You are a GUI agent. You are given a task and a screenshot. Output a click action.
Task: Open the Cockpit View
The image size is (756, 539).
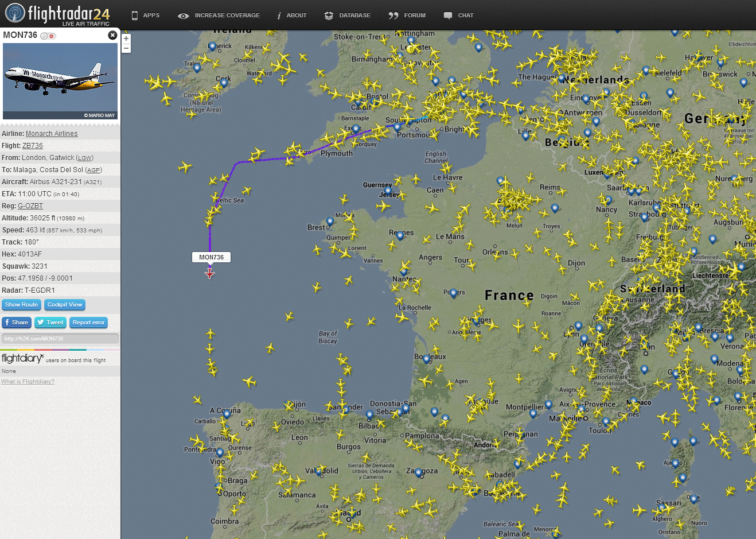pyautogui.click(x=65, y=305)
